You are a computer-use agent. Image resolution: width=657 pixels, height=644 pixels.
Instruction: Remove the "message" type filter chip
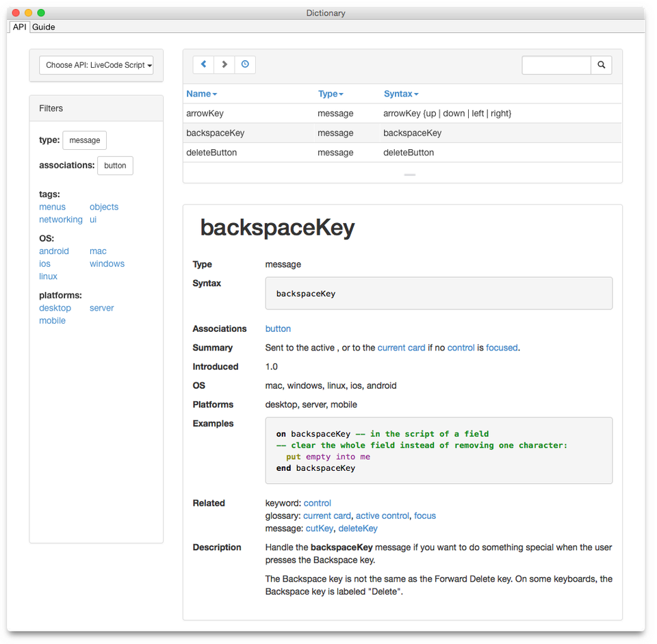point(84,140)
